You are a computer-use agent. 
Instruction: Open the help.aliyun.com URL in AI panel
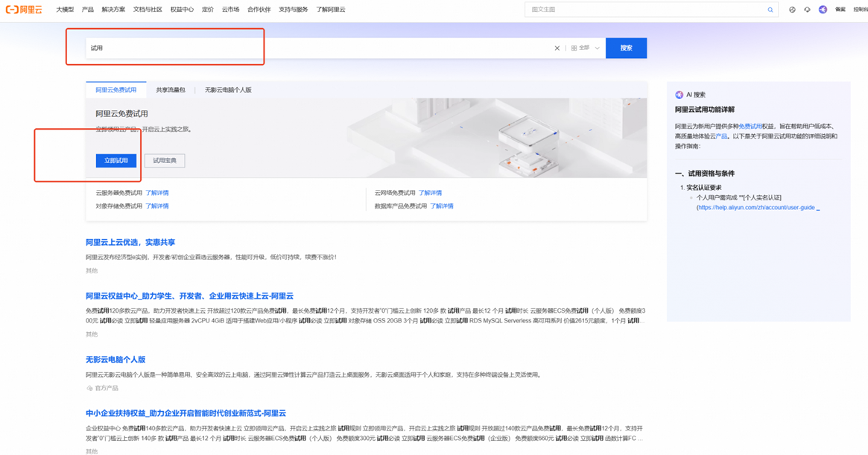pos(758,208)
